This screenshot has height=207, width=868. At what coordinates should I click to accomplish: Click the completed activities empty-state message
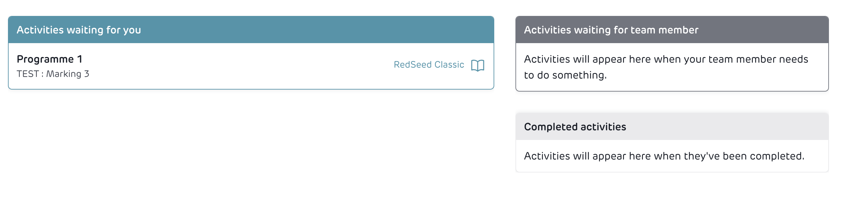click(664, 156)
